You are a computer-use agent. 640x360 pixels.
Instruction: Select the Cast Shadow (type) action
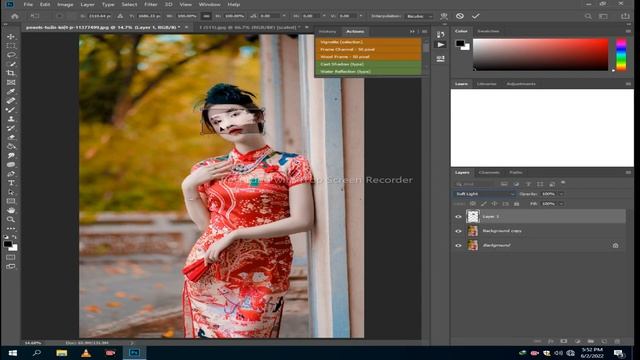[x=368, y=64]
